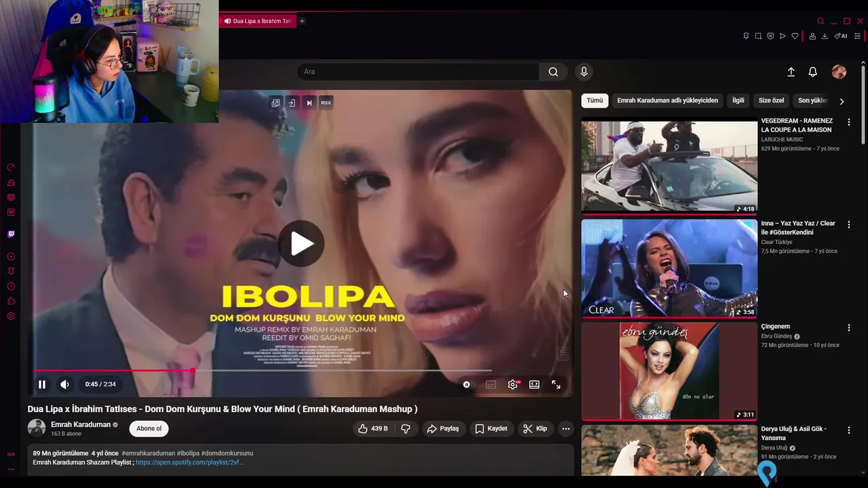Image resolution: width=868 pixels, height=488 pixels.
Task: Toggle the RGX overlay button
Action: coord(326,103)
